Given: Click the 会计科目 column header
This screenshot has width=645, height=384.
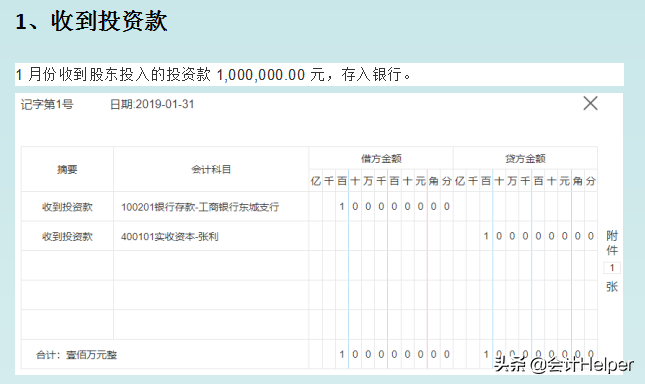Looking at the screenshot, I should 211,169.
